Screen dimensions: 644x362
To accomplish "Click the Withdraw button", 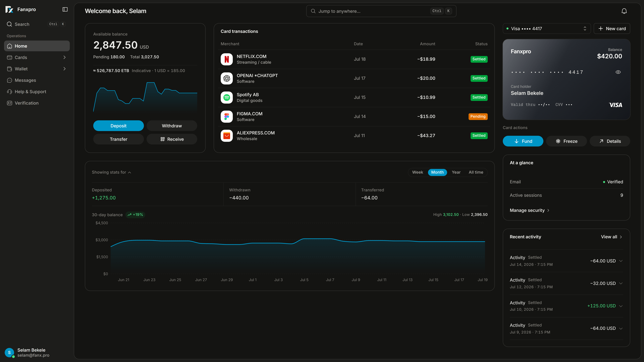I will (x=172, y=126).
